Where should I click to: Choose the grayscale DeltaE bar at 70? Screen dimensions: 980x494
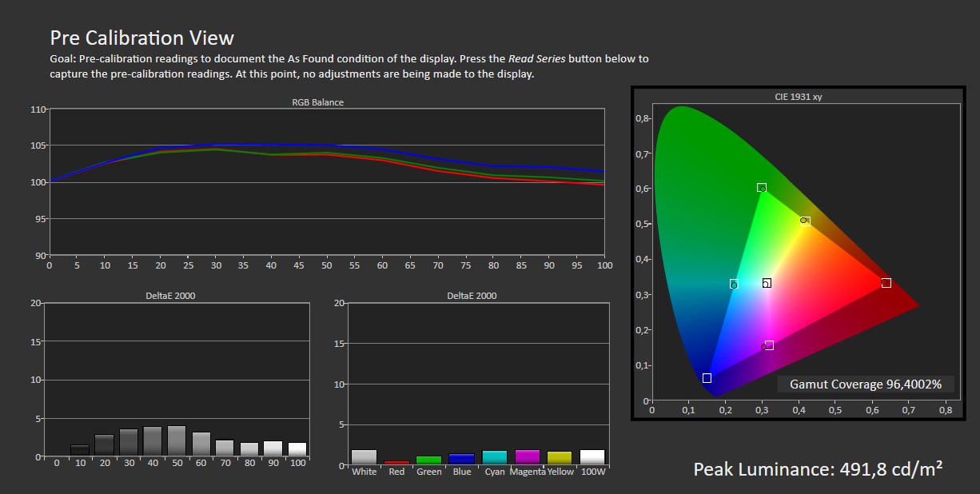(x=225, y=448)
